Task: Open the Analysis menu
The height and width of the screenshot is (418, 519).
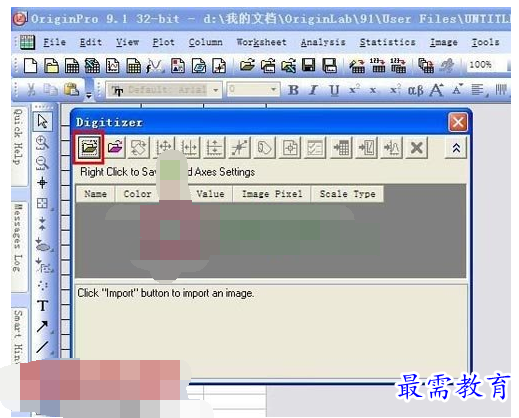Action: (323, 42)
